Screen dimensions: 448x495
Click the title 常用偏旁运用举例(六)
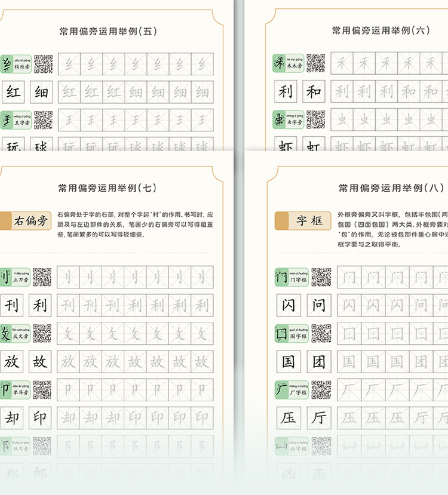(x=381, y=30)
